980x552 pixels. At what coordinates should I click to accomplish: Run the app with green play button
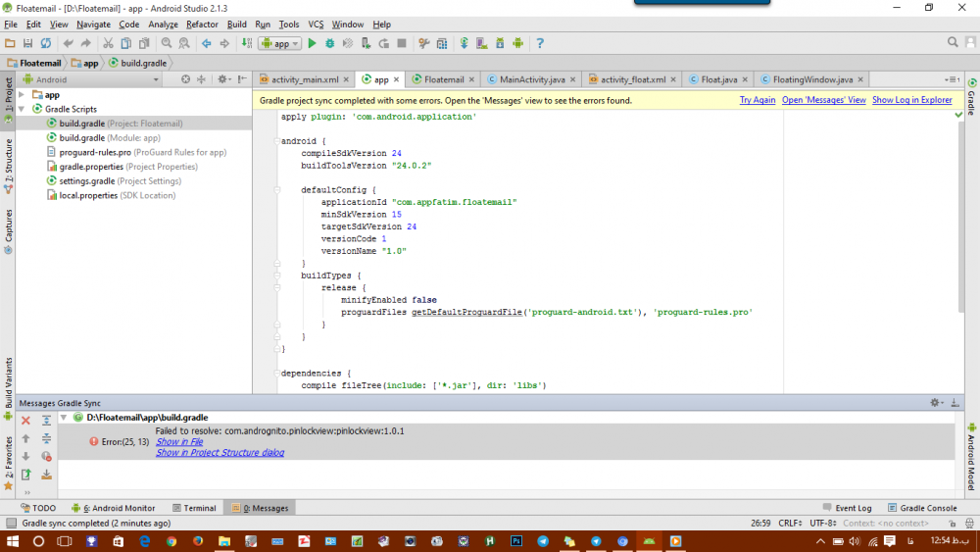click(x=312, y=43)
